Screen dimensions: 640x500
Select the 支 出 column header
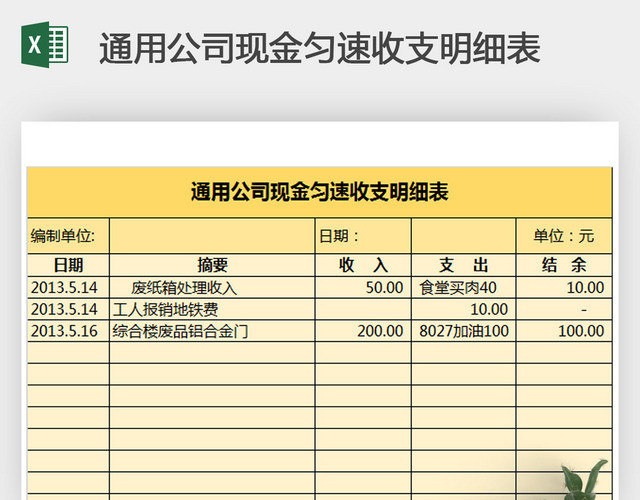464,265
